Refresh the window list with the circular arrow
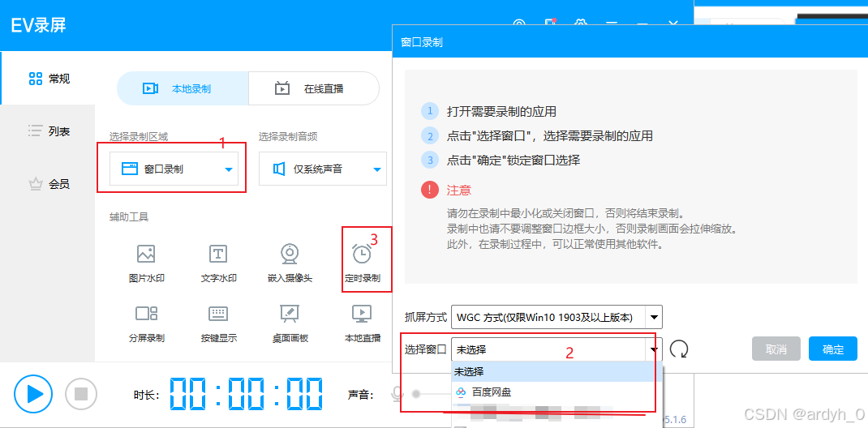 click(679, 349)
